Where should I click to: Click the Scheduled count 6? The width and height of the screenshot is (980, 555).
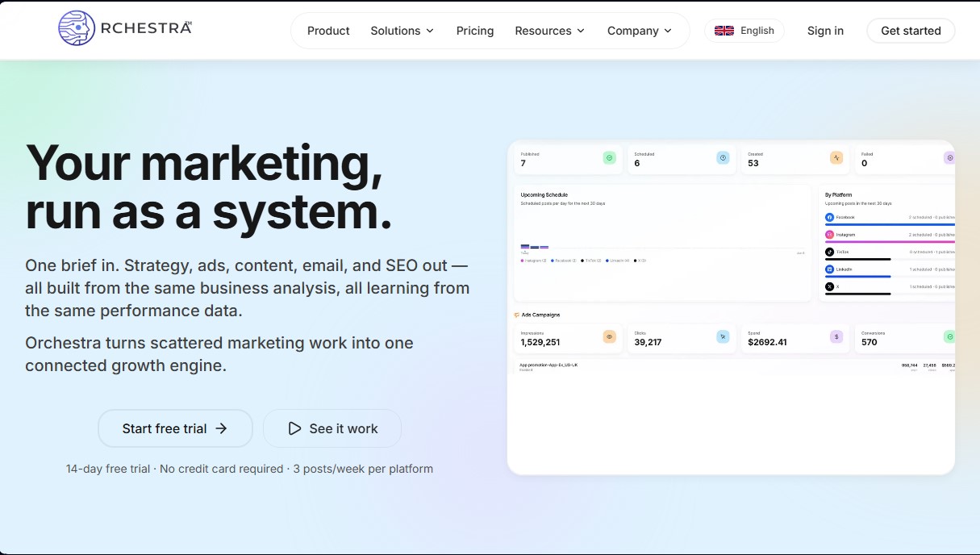637,163
